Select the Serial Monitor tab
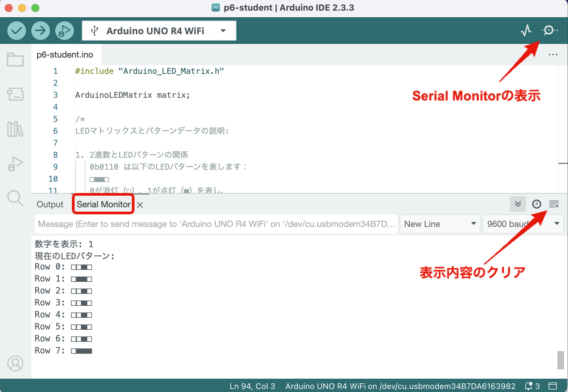Image resolution: width=568 pixels, height=392 pixels. click(104, 204)
